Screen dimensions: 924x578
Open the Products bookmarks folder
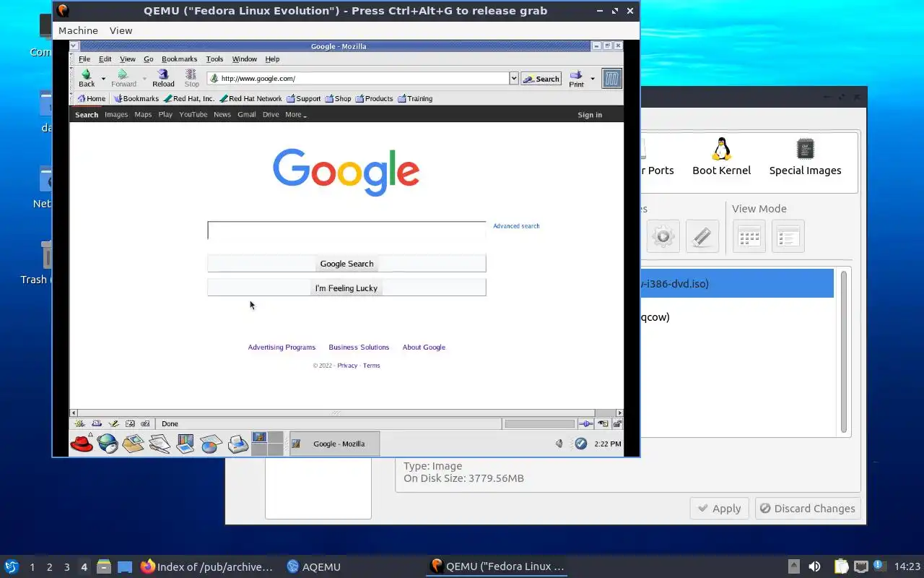pos(374,98)
